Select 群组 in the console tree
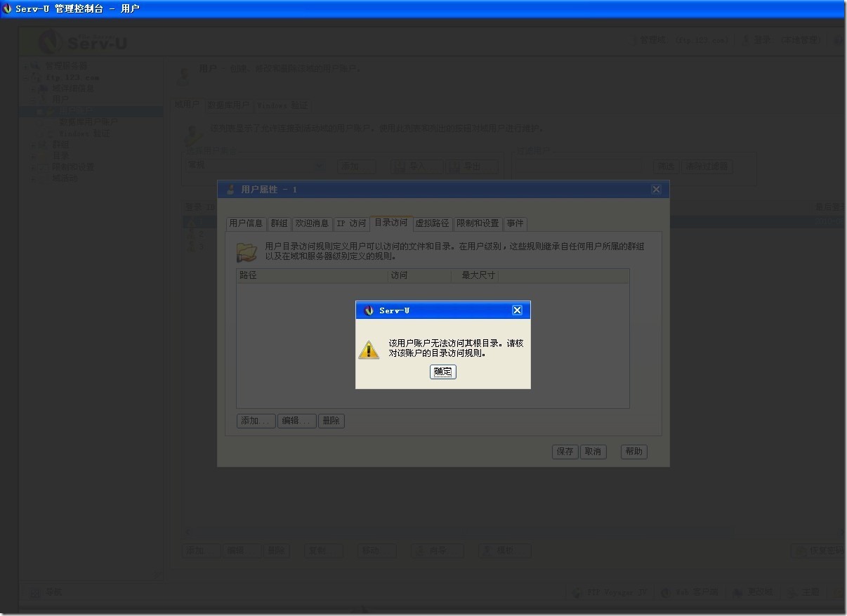This screenshot has height=616, width=847. pos(61,145)
